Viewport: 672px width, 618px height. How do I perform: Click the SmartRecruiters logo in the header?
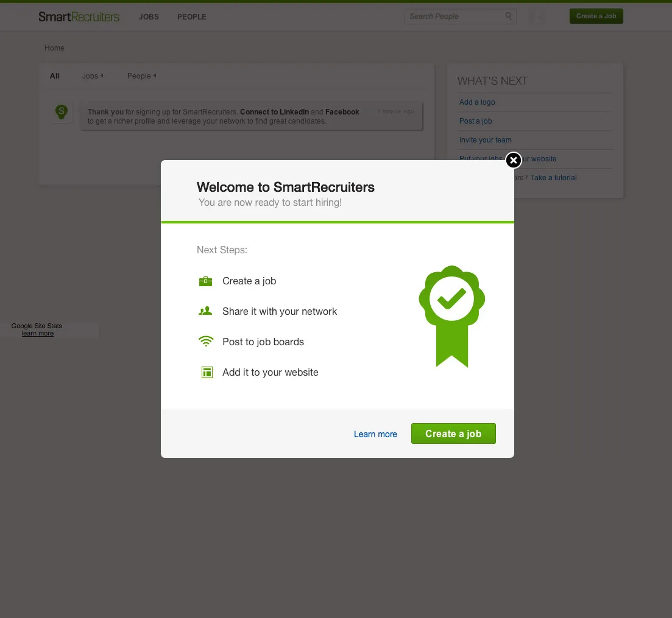79,16
